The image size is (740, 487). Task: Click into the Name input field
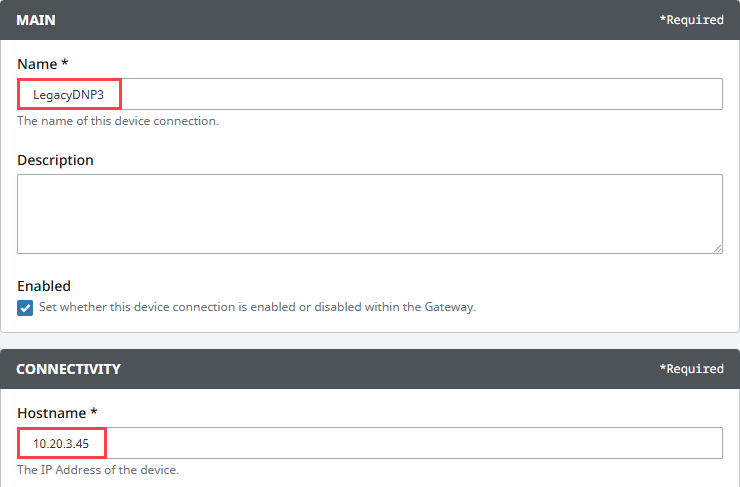(370, 94)
